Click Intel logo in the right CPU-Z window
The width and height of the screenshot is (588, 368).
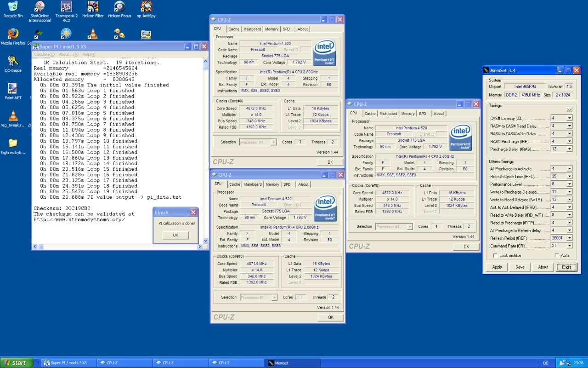(460, 137)
